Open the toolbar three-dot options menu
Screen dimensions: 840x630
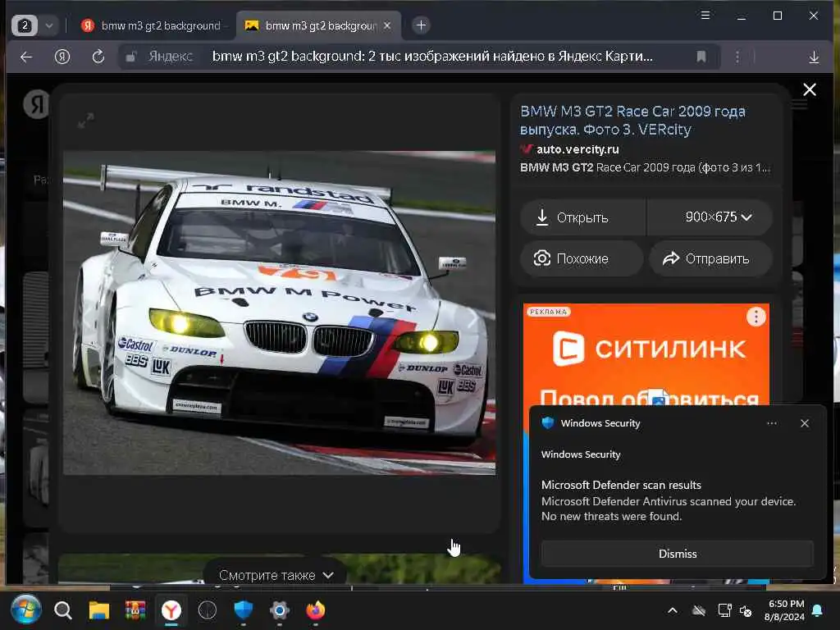[x=737, y=57]
